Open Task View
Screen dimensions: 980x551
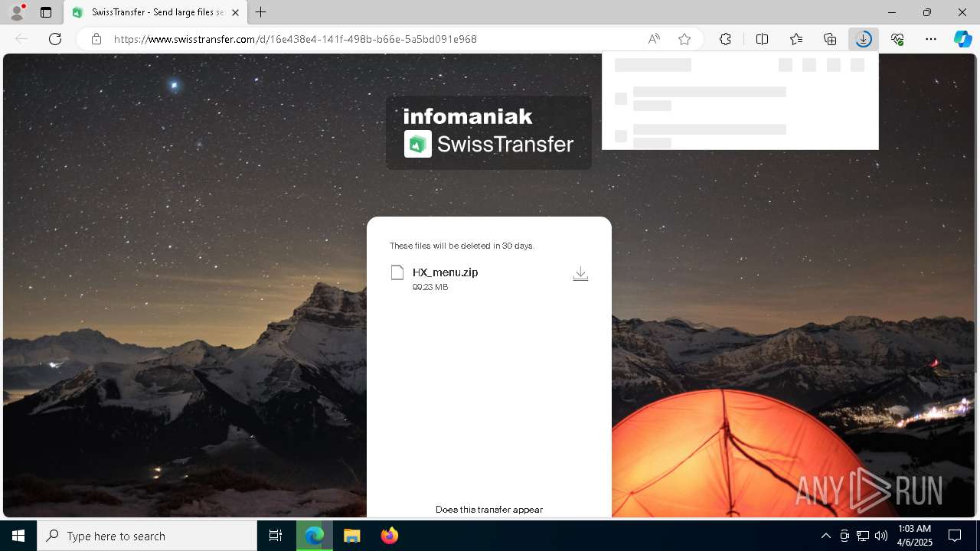click(276, 536)
